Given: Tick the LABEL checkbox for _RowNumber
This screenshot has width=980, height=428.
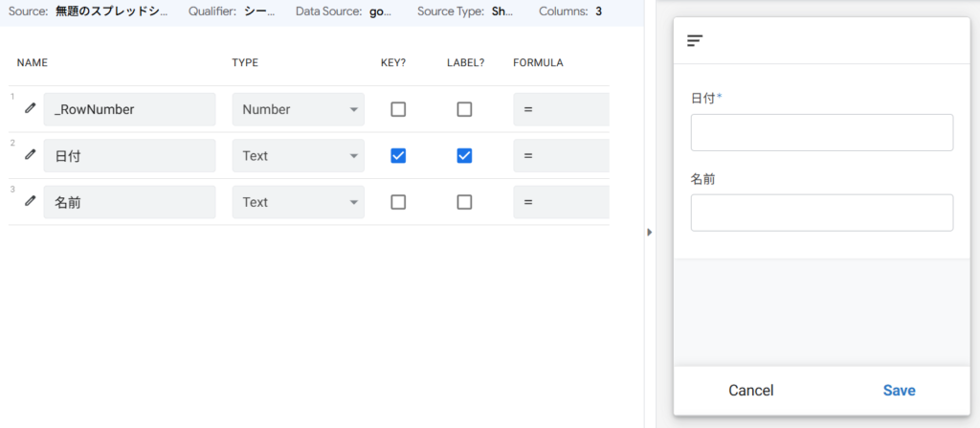Looking at the screenshot, I should point(464,109).
